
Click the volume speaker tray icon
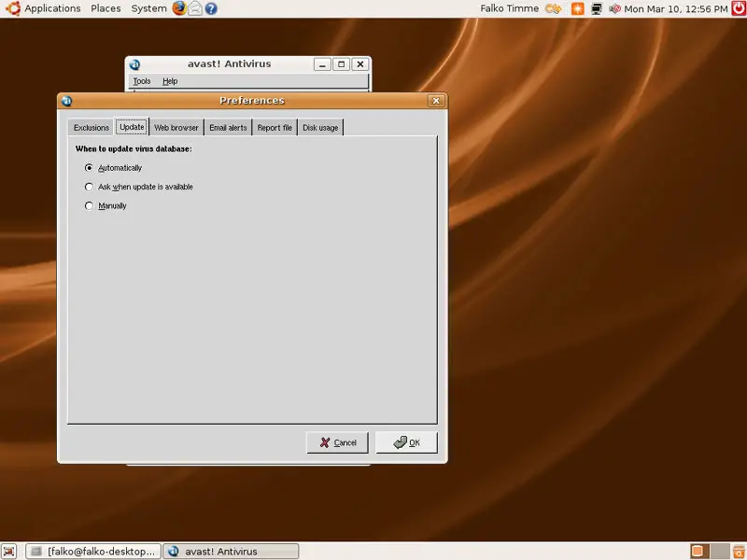tap(614, 8)
